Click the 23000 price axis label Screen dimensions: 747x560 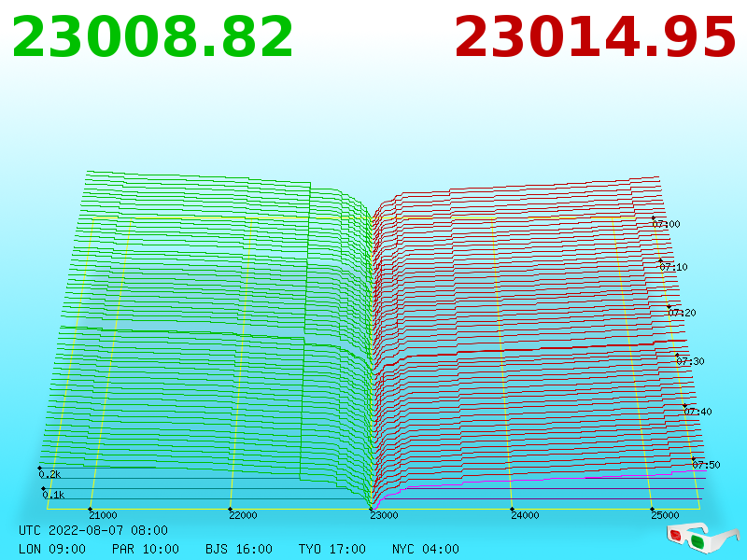pos(384,515)
